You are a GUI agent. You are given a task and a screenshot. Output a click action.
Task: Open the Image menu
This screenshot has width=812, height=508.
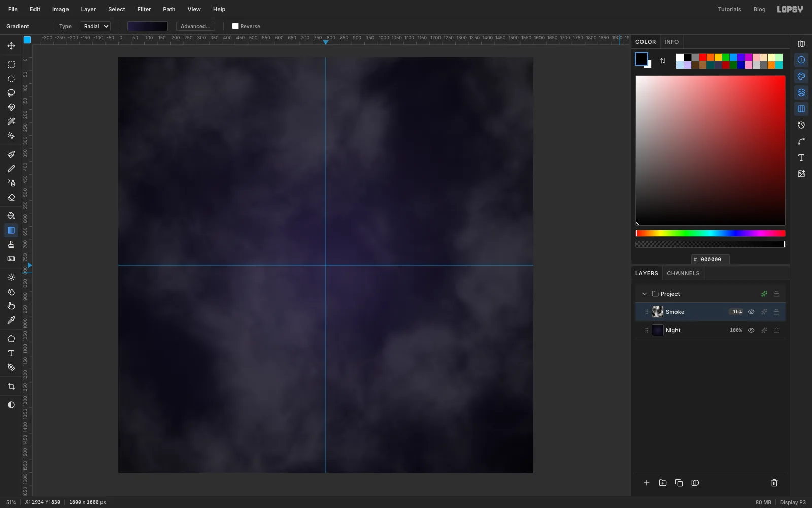point(60,9)
